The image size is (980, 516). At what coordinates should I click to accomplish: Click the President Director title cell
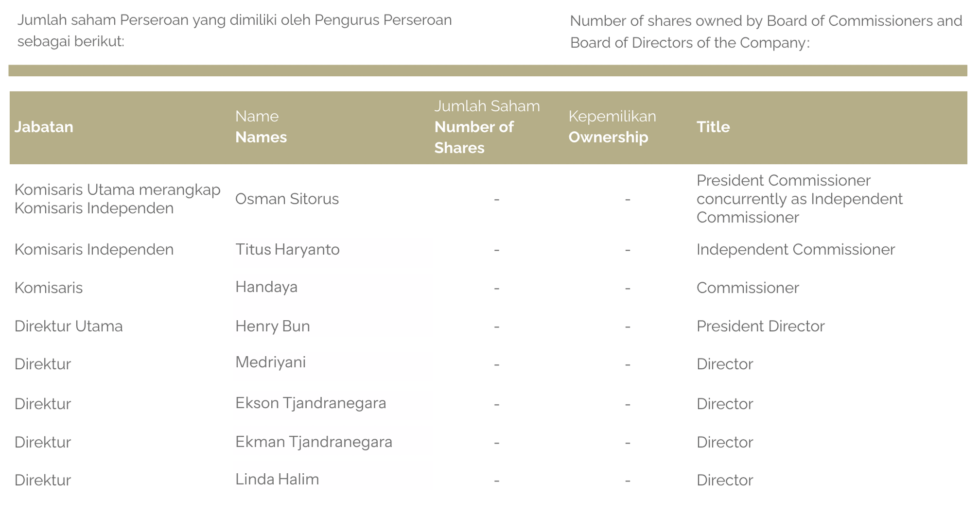point(760,326)
